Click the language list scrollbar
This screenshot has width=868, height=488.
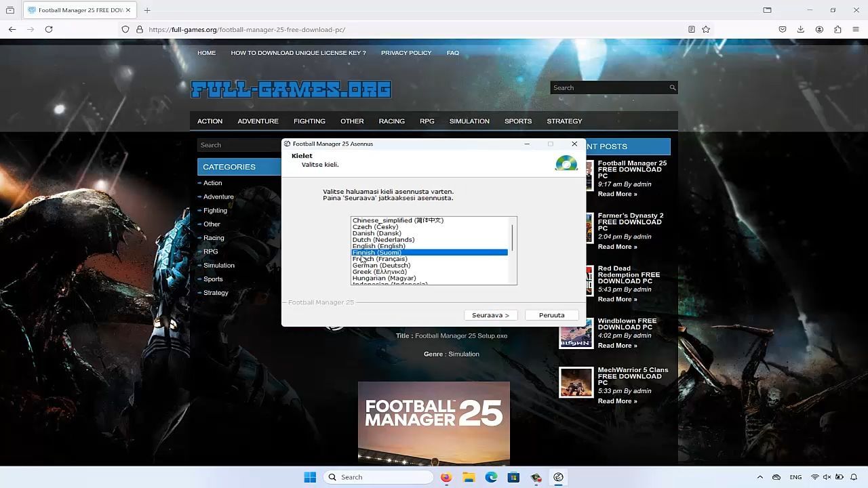coord(512,237)
